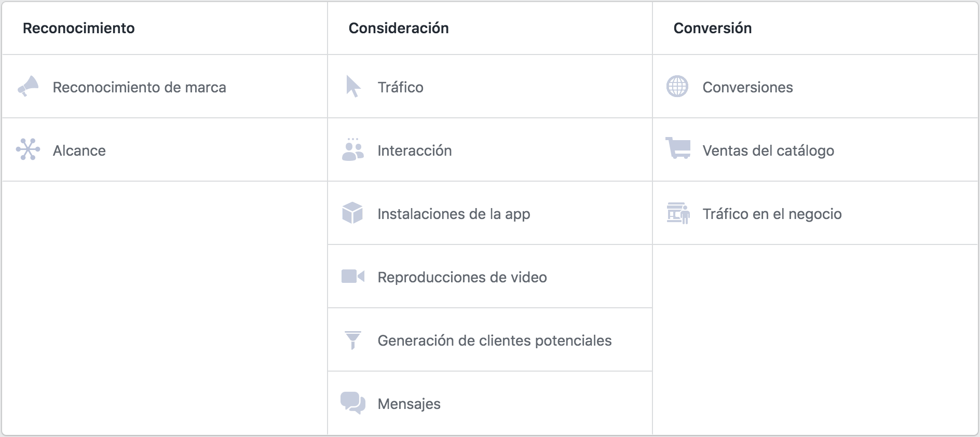Click the video camera icon
The image size is (980, 437).
(353, 276)
